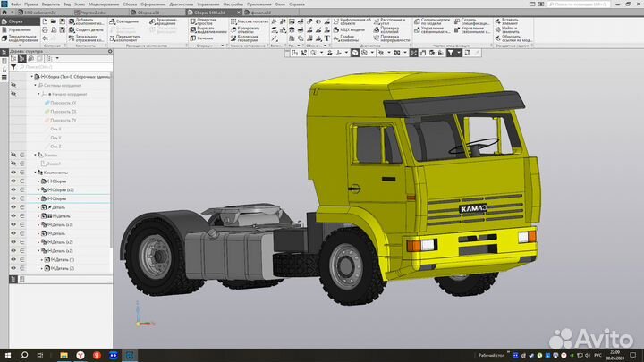Viewport: 644px width, 362px height.
Task: Toggle include mark for Компоненты row
Action: pos(22,173)
